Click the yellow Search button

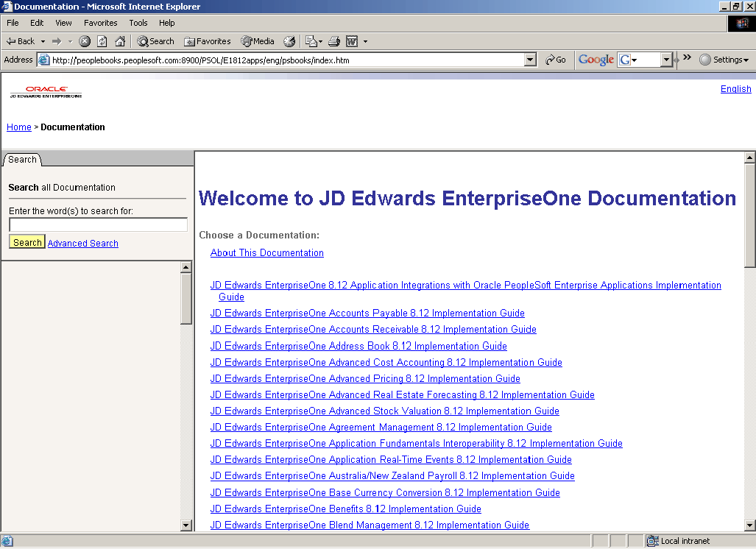coord(27,242)
